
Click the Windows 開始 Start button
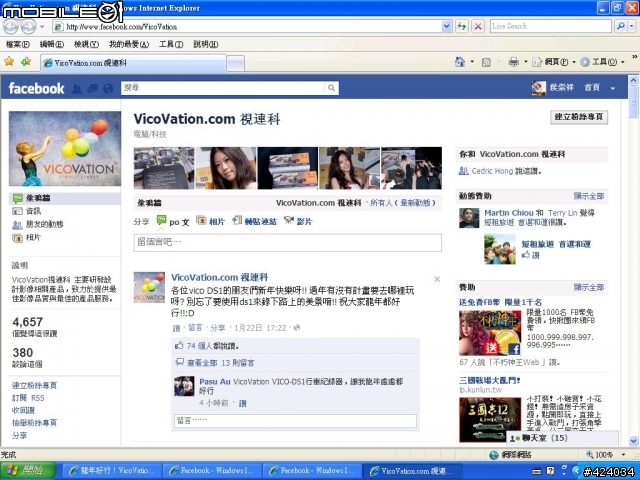click(27, 471)
